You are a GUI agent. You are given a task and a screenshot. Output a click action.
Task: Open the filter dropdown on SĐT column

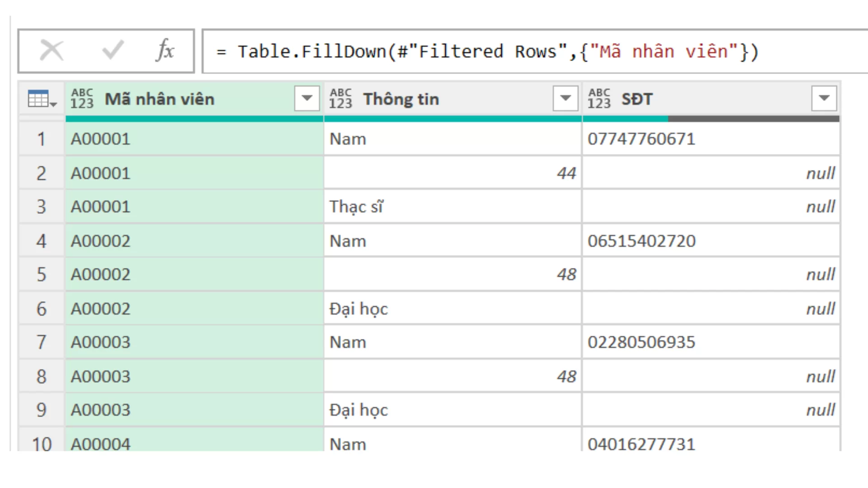[x=823, y=98]
